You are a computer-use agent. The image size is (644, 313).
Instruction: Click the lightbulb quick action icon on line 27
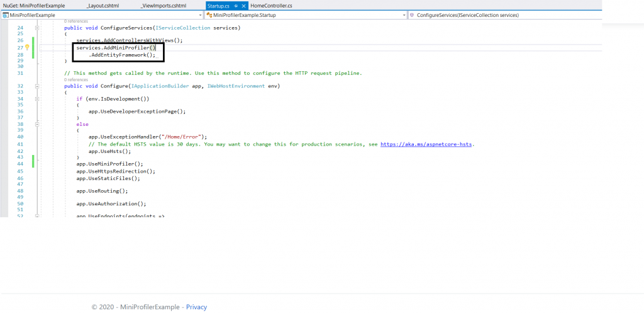click(x=28, y=47)
